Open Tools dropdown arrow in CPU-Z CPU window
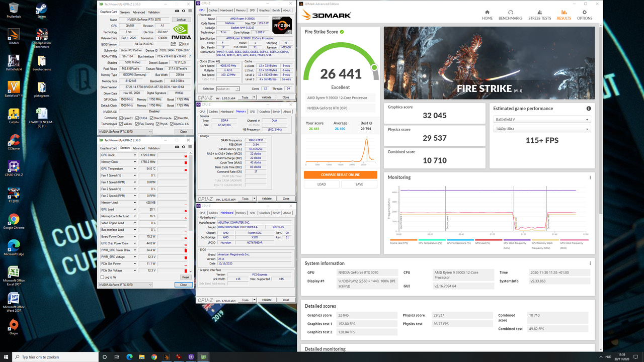Image resolution: width=644 pixels, height=362 pixels. click(255, 98)
